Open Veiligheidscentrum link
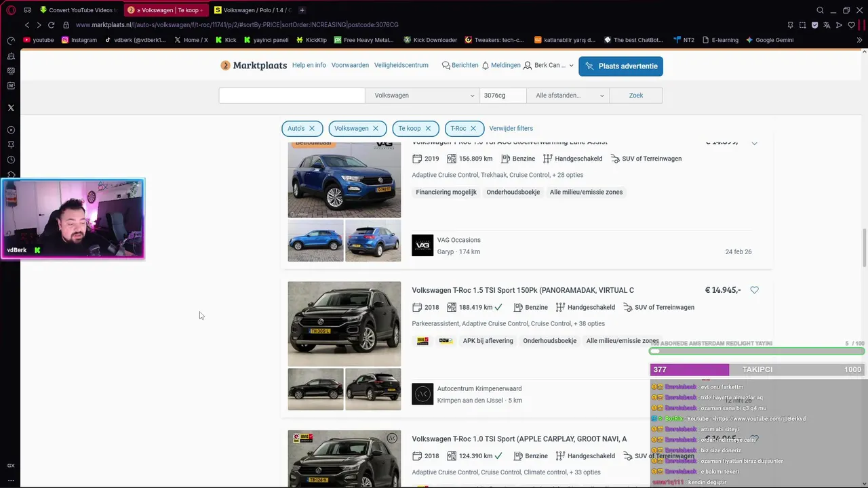This screenshot has width=868, height=488. point(401,66)
